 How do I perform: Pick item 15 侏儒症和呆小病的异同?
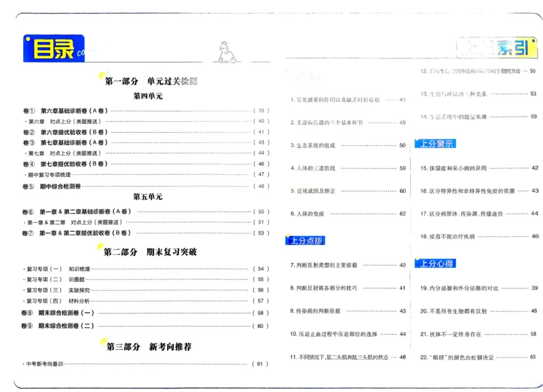479,168
